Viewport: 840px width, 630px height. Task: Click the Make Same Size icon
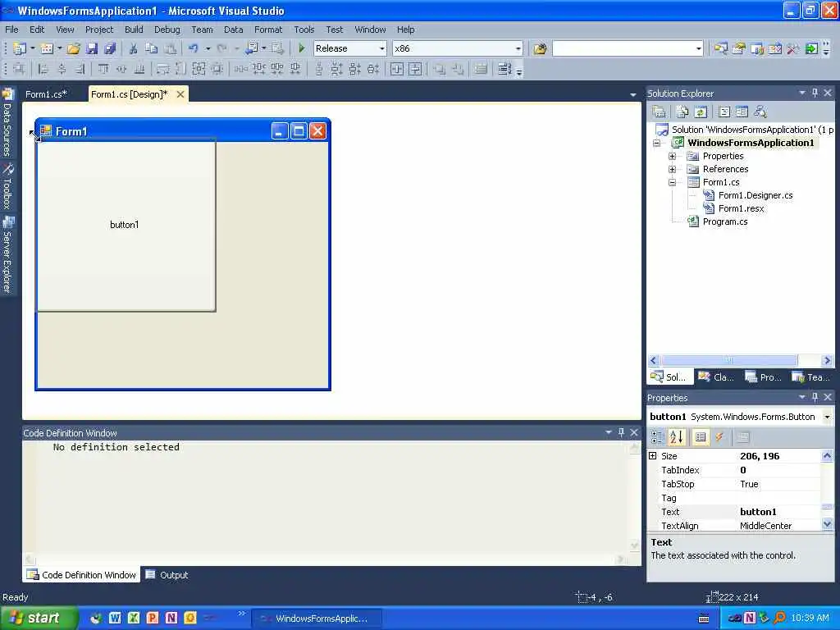coord(199,69)
